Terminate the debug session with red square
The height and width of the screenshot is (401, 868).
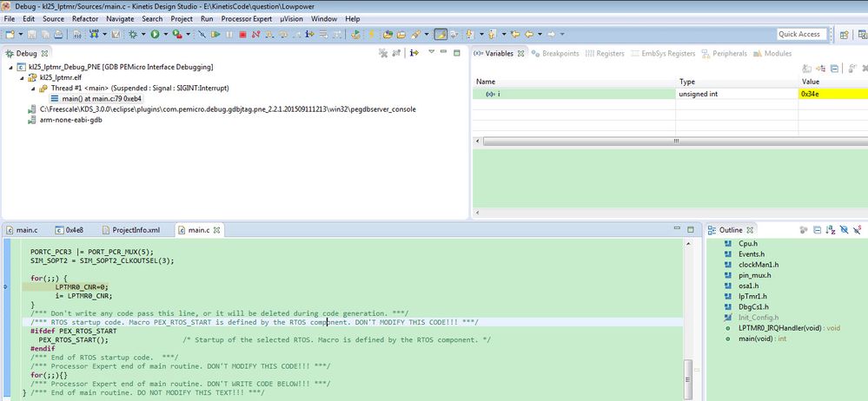click(242, 35)
